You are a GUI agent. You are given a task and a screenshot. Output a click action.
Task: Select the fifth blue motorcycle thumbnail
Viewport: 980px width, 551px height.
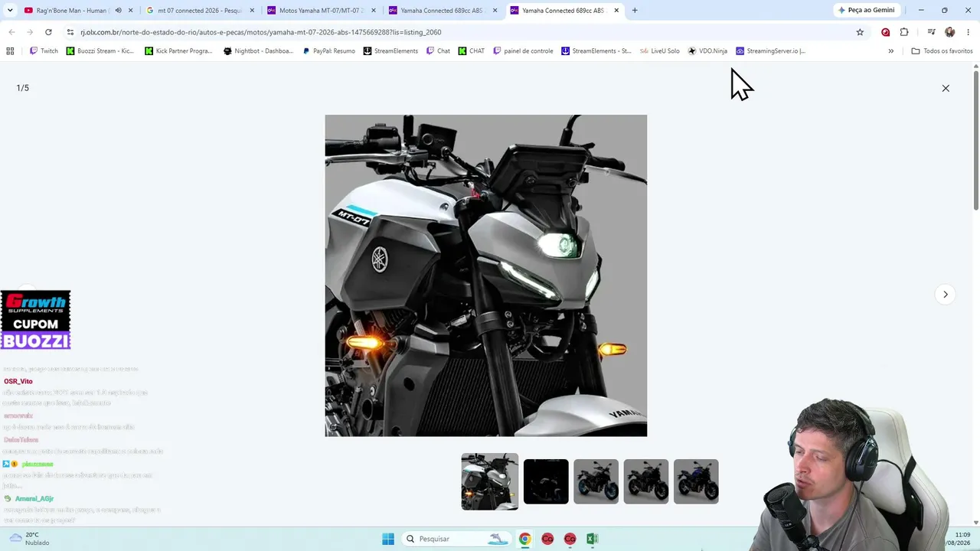click(696, 481)
